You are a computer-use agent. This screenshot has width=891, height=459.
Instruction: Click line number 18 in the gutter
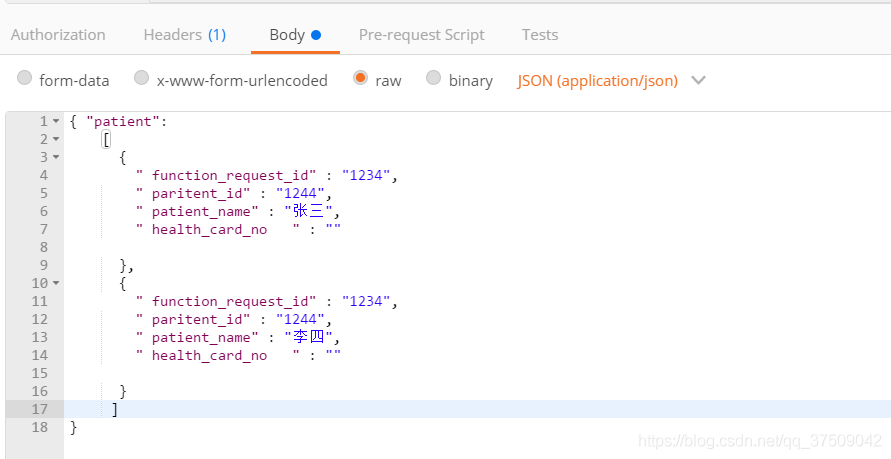[x=40, y=427]
